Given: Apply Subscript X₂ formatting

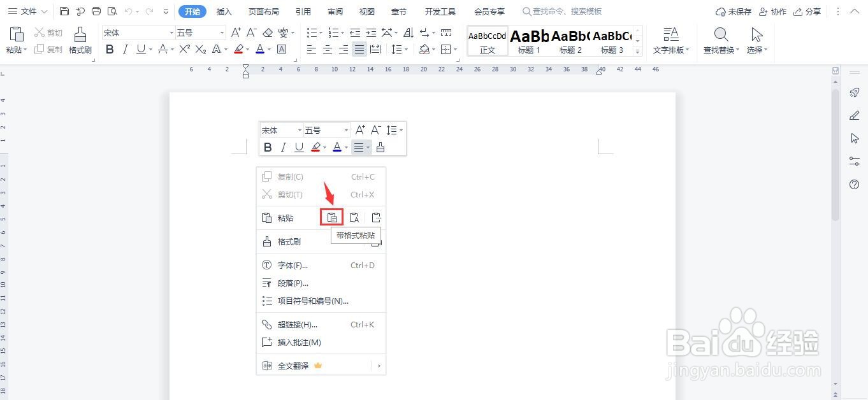Looking at the screenshot, I should tap(201, 49).
